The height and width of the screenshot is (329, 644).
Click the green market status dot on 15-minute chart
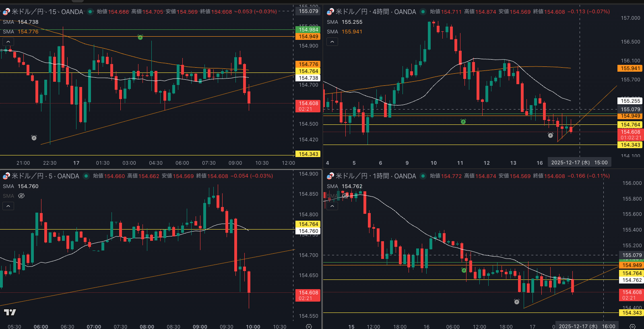(90, 12)
